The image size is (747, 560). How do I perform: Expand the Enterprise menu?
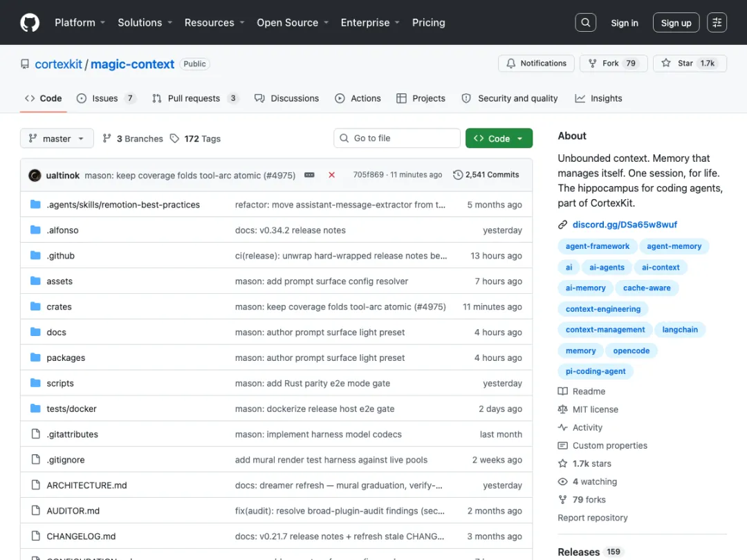tap(370, 22)
